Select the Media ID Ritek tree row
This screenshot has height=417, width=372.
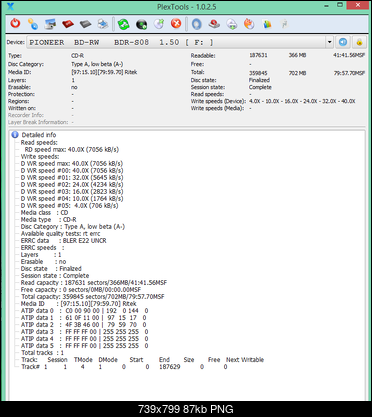pos(79,304)
